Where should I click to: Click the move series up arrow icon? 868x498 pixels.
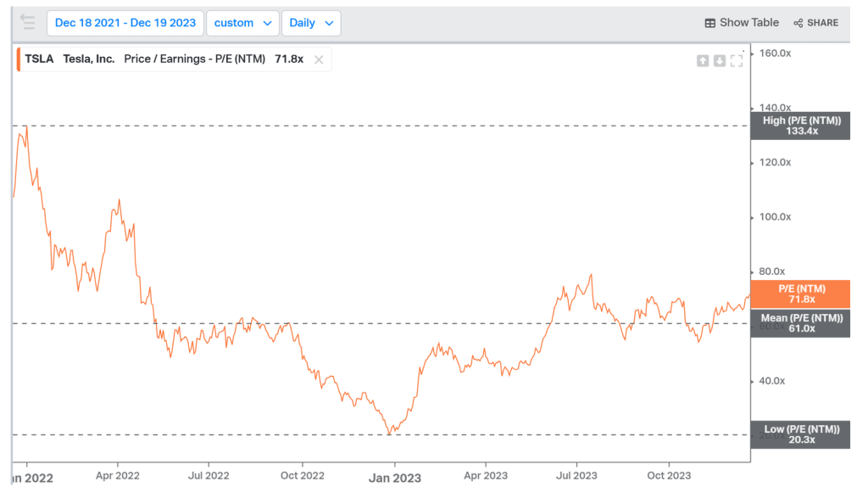click(702, 60)
